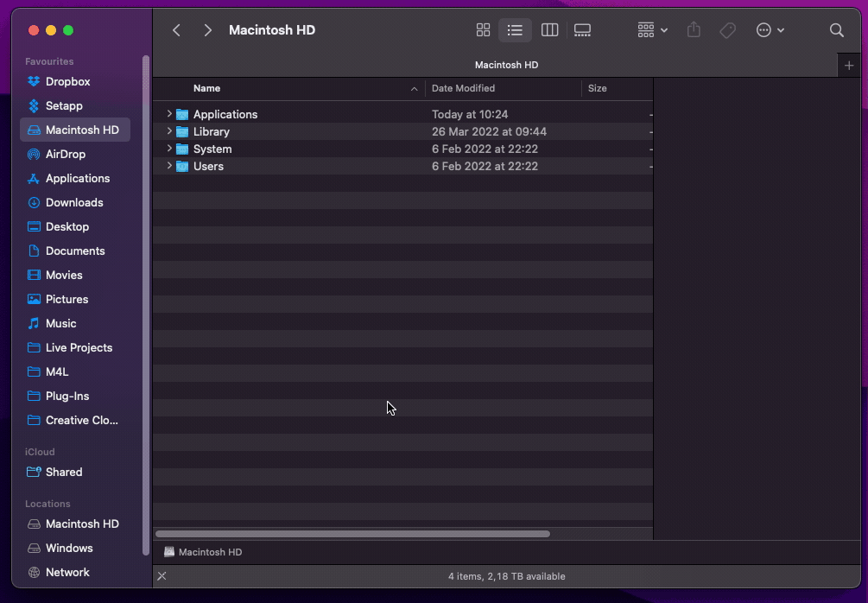Viewport: 868px width, 603px height.
Task: Switch to icon grid view
Action: pos(483,30)
